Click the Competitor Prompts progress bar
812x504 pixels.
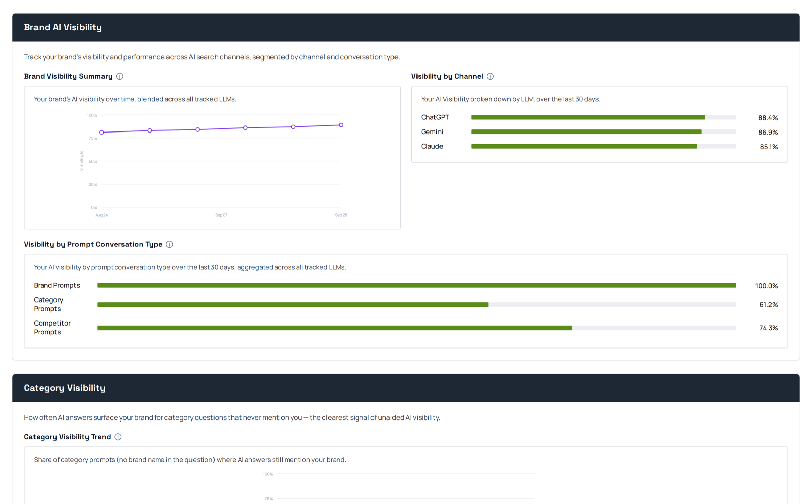click(x=416, y=328)
